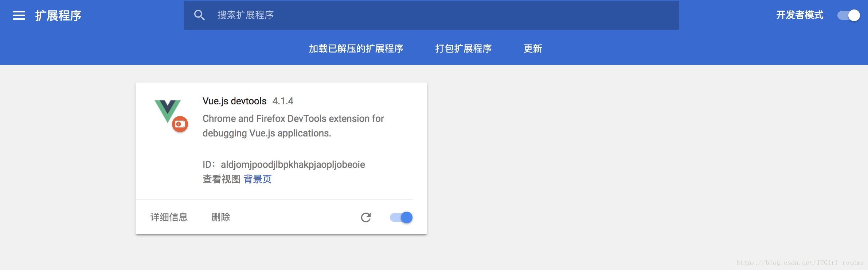Click the extension ID aldjomjpoodjlbpkhakpjaopljobeoie
The width and height of the screenshot is (868, 270).
(293, 165)
